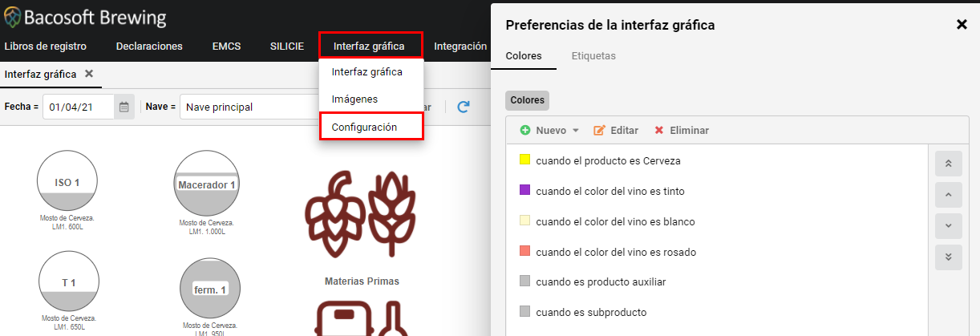Select row 'cuando el color del vino es rosado'
The height and width of the screenshot is (336, 980).
click(716, 252)
